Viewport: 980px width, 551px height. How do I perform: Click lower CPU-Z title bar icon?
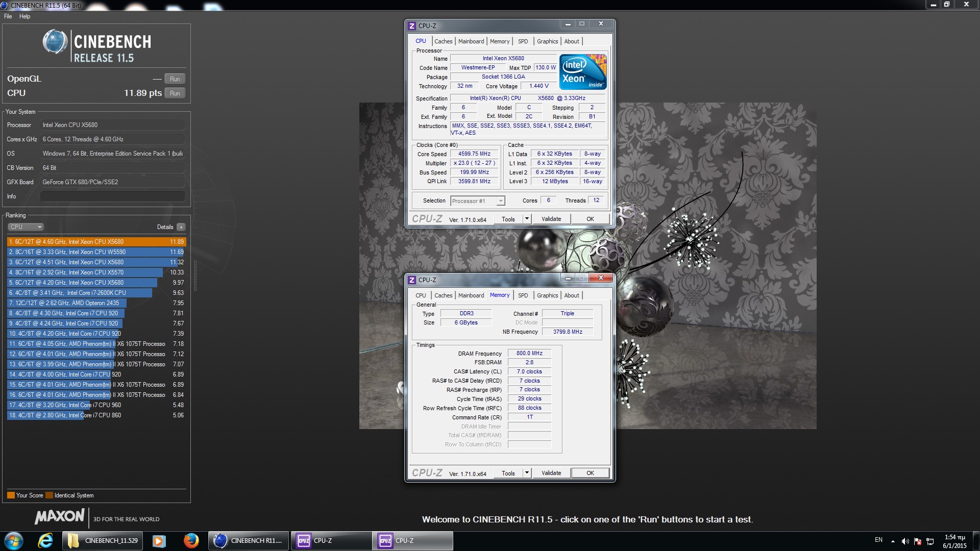[412, 280]
